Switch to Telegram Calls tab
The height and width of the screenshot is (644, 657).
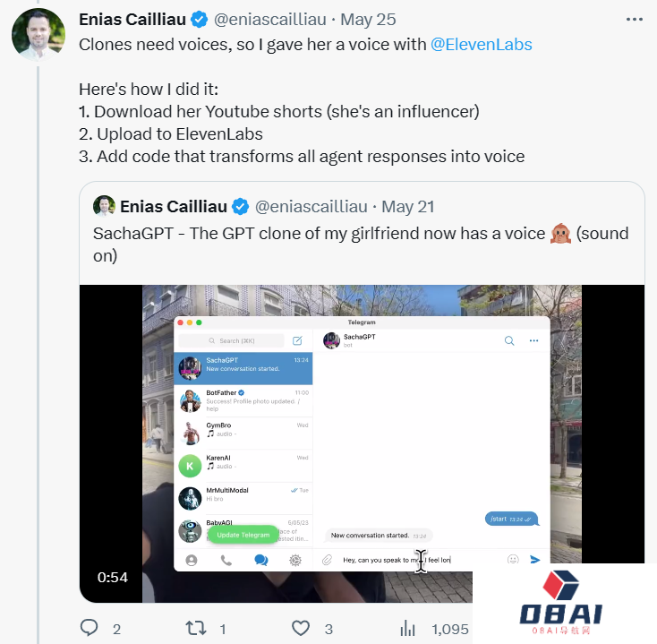(226, 561)
